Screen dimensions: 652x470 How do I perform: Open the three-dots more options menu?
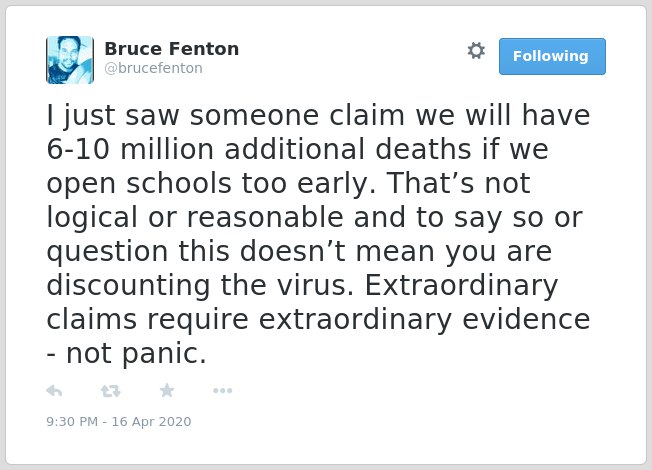coord(222,391)
